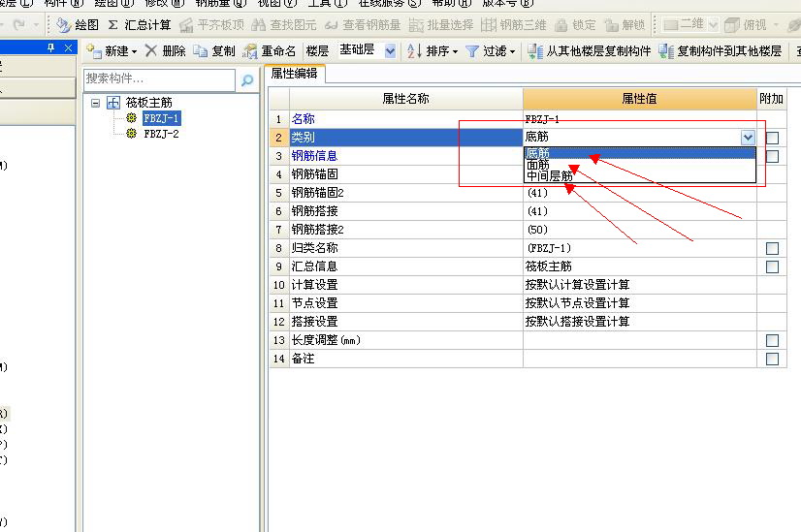Open the 二维 view mode dropdown
Image resolution: width=801 pixels, height=532 pixels.
coord(713,24)
